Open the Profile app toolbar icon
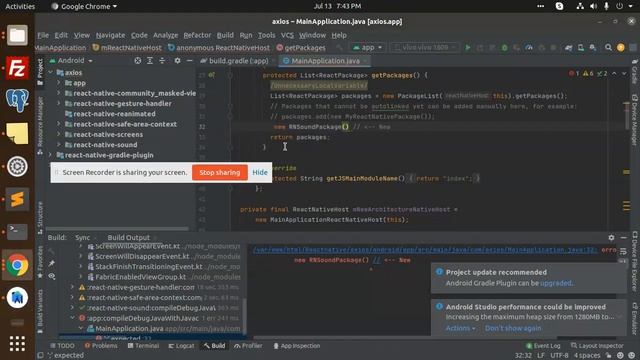The width and height of the screenshot is (640, 360). (529, 48)
